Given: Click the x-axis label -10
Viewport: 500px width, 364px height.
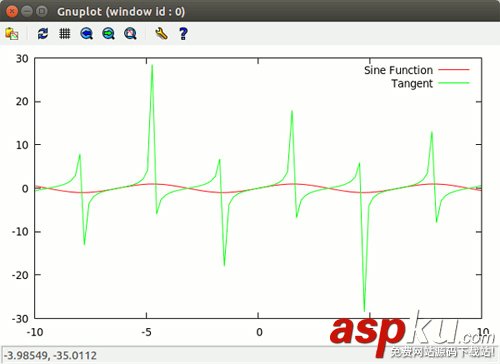Looking at the screenshot, I should click(x=35, y=332).
